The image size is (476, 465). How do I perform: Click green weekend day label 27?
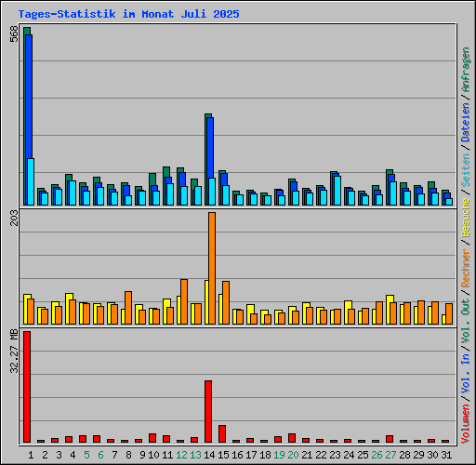tap(390, 455)
